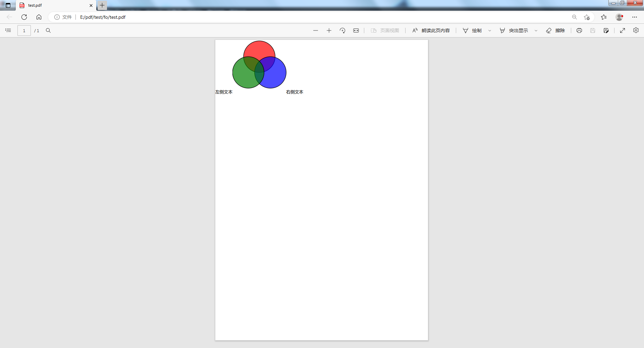Click the PDF search magnifier icon

[48, 30]
